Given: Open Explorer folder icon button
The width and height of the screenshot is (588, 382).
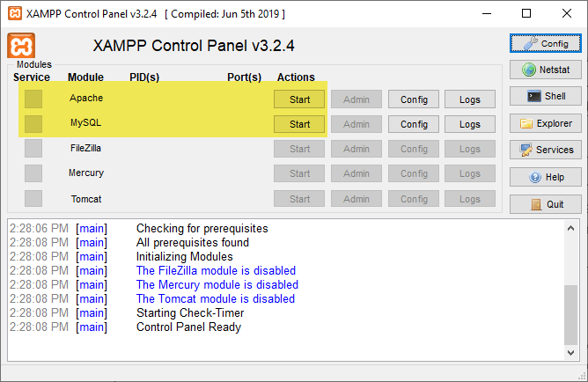Looking at the screenshot, I should (x=545, y=123).
